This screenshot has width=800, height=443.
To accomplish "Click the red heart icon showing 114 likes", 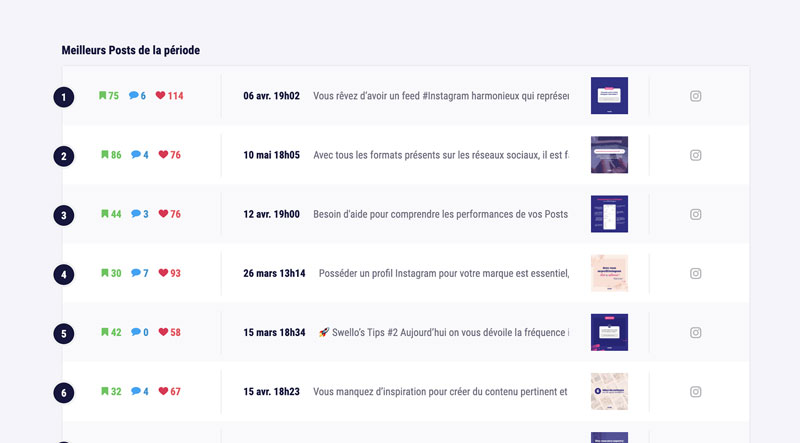I will click(x=160, y=96).
